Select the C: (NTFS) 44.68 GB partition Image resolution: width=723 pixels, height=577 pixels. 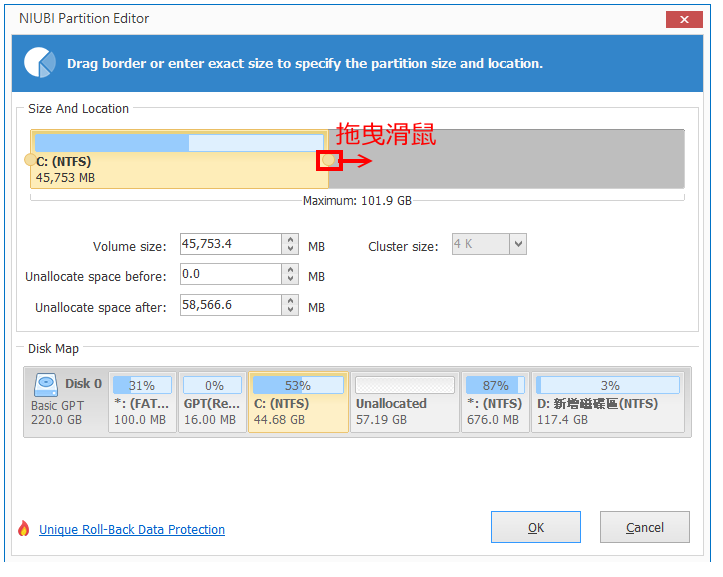coord(298,402)
